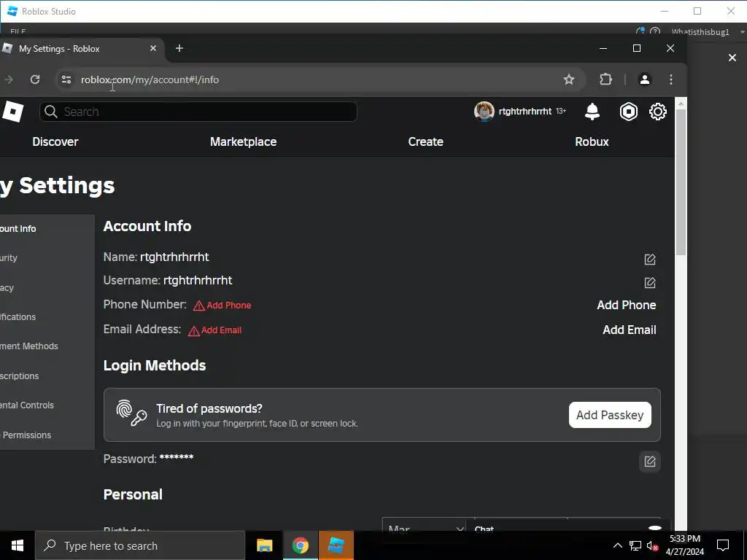Click the white Add Email button
The height and width of the screenshot is (560, 747).
[x=630, y=330]
